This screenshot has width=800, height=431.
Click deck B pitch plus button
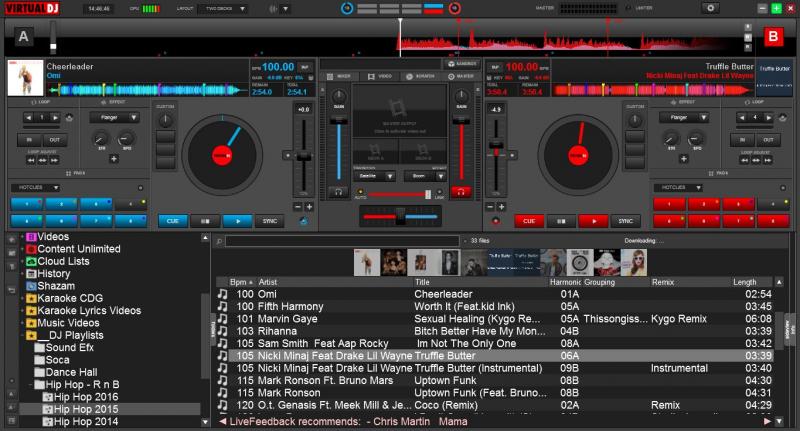tap(502, 207)
